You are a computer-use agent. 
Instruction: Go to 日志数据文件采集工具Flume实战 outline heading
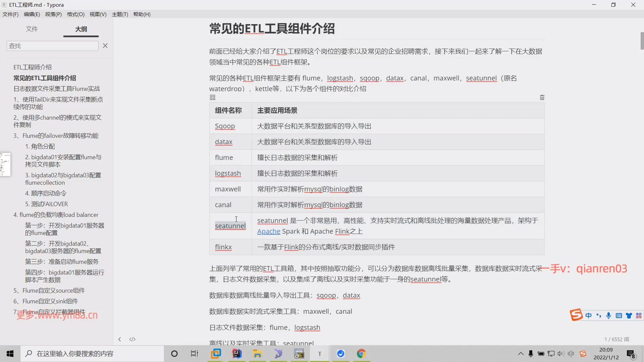click(57, 88)
